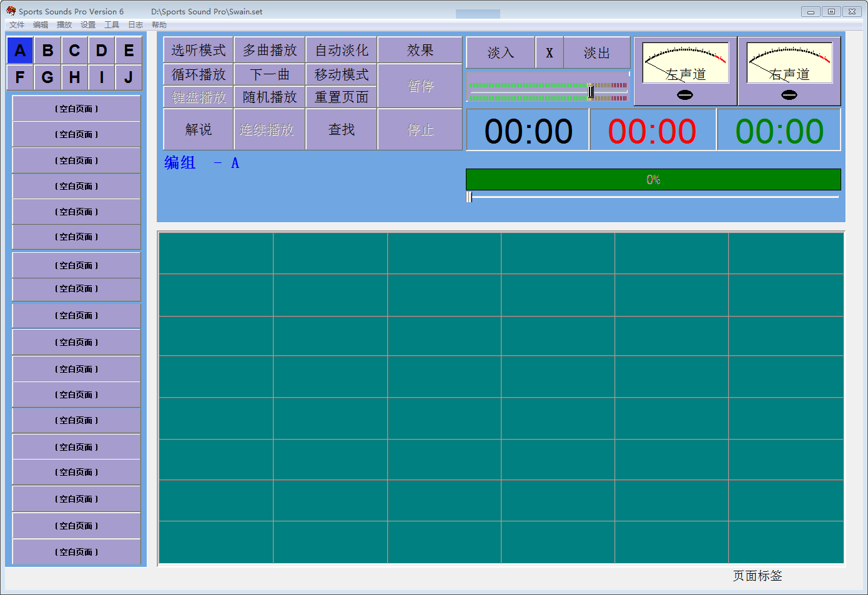Screen dimensions: 868x595
Task: Toggle 随机播放 random playback
Action: [270, 97]
